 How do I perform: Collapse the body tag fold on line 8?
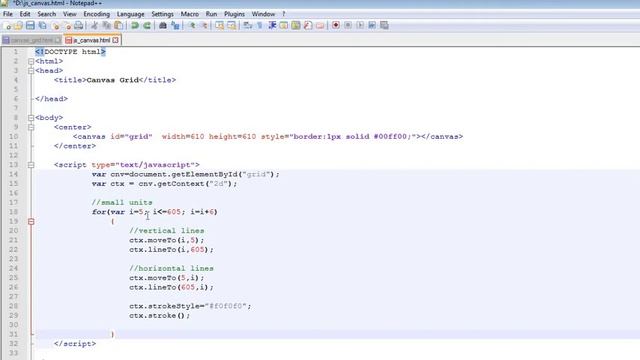click(31, 118)
